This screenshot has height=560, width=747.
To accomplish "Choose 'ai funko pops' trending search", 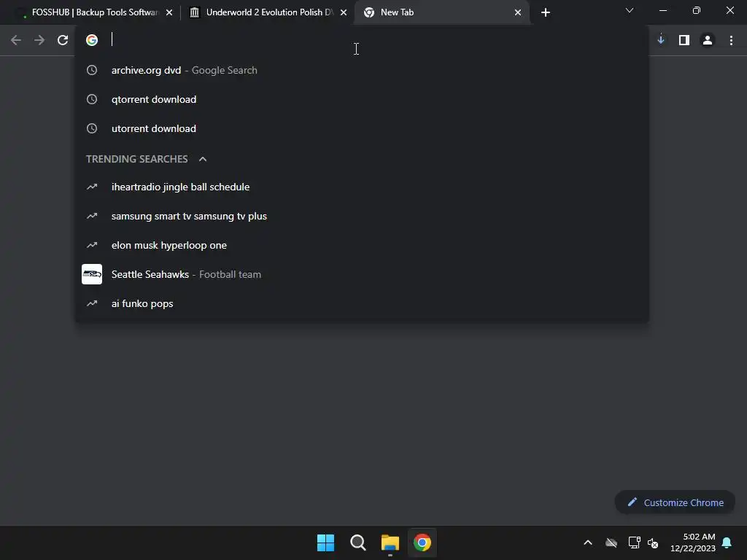I will (362, 303).
